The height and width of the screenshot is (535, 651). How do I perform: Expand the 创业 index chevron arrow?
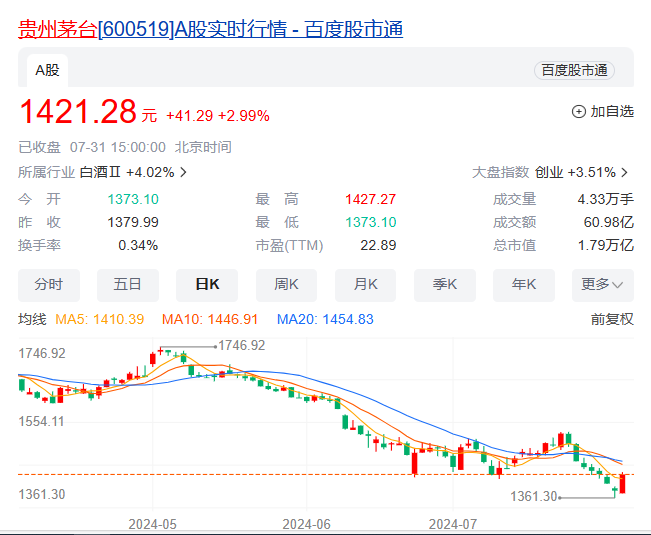coord(624,172)
